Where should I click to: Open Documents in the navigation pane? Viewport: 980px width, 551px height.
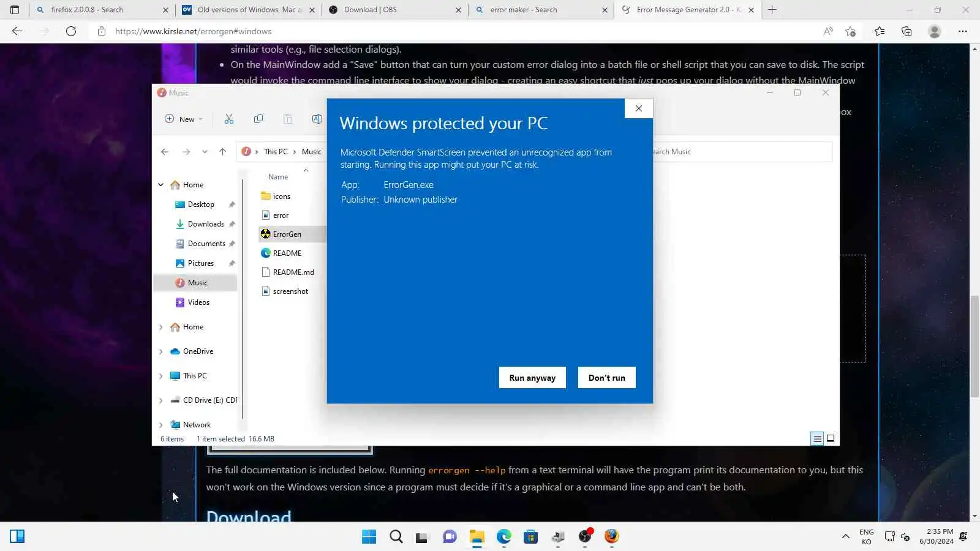coord(206,244)
